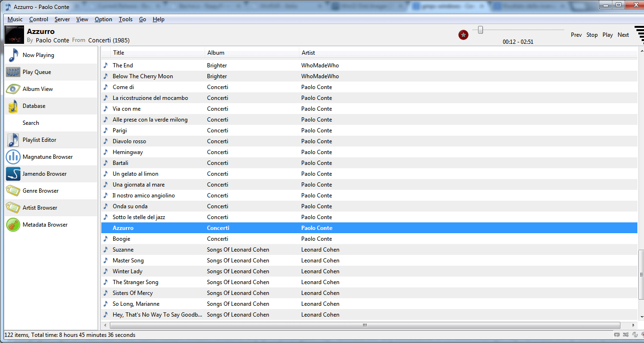
Task: Click the vertical scrollbar thumb
Action: click(x=641, y=275)
